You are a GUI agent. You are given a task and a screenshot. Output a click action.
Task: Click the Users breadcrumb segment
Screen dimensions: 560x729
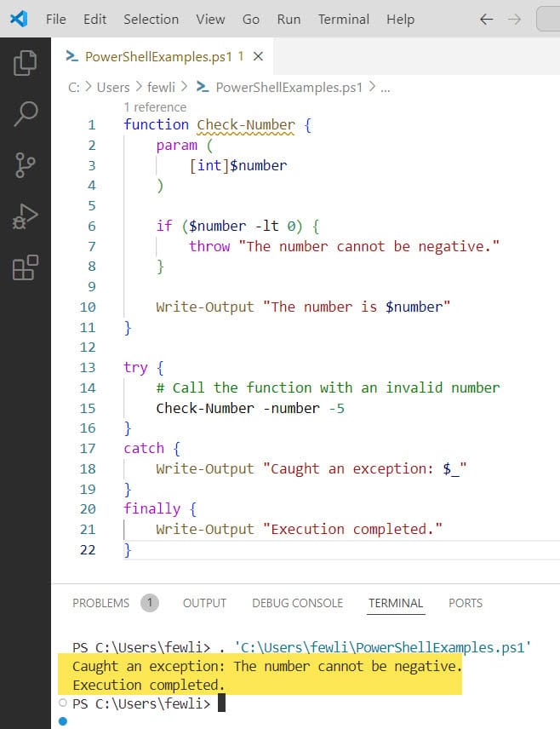[113, 88]
